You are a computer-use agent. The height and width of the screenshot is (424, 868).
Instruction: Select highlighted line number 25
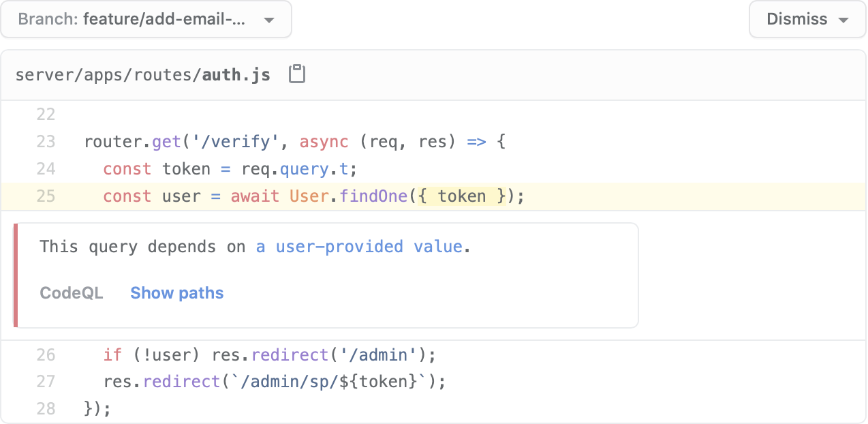click(46, 196)
